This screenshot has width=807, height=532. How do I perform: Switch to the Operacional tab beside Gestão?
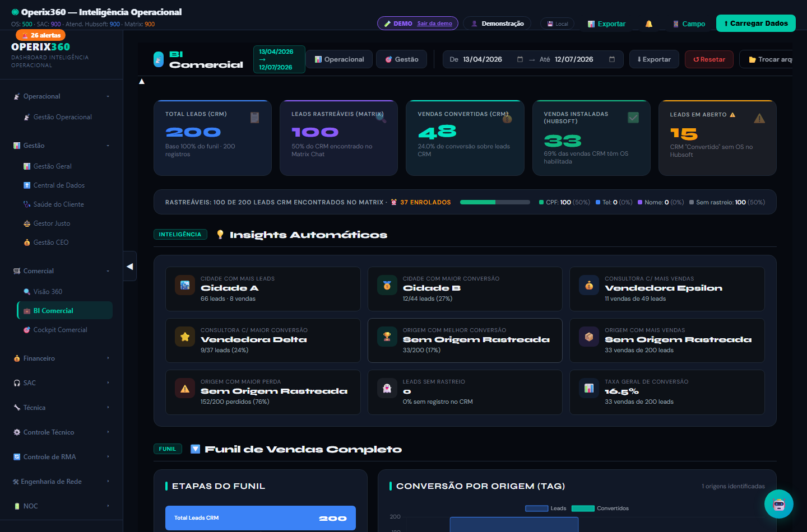coord(339,59)
